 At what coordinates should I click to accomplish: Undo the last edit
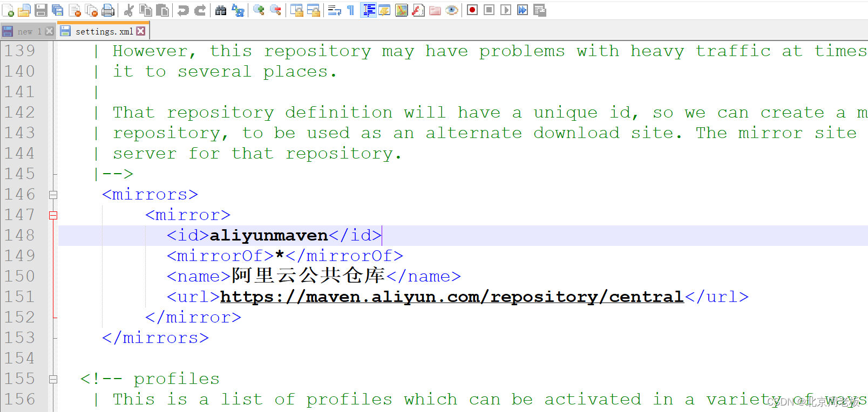[x=183, y=10]
